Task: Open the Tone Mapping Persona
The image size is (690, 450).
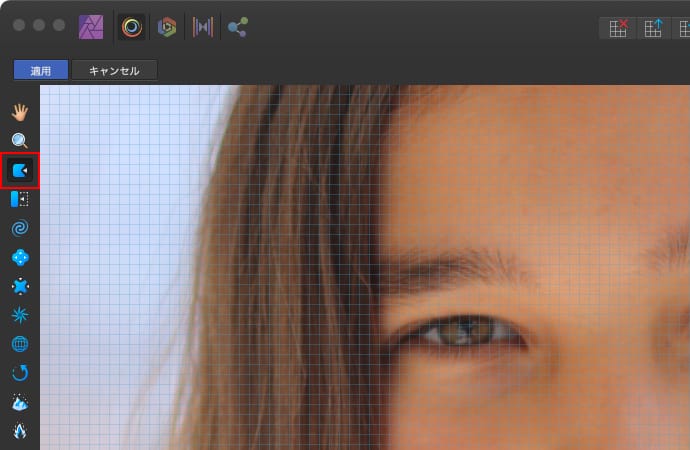Action: pos(202,27)
